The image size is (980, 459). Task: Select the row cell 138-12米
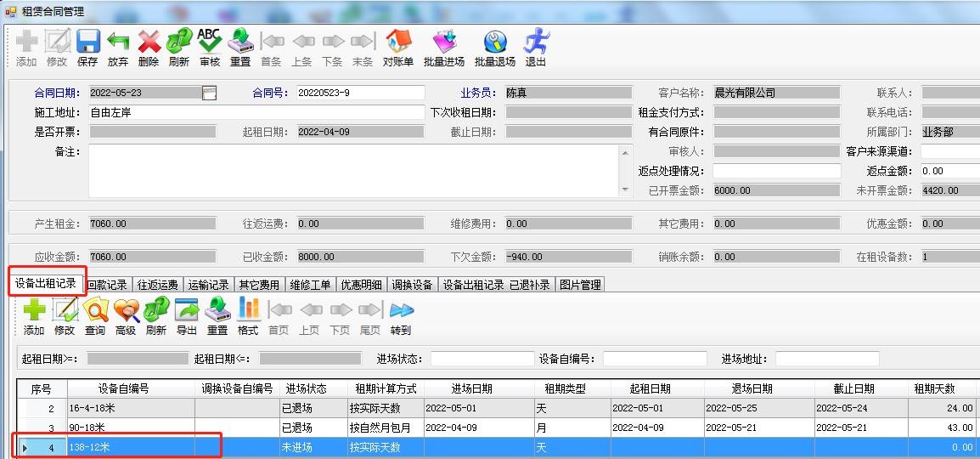(x=132, y=447)
